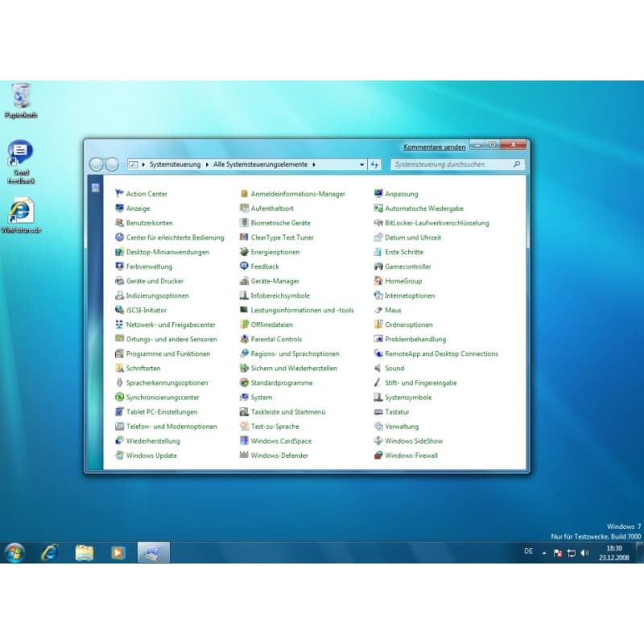Click the Farbverwaltung icon
The height and width of the screenshot is (644, 644).
point(119,266)
